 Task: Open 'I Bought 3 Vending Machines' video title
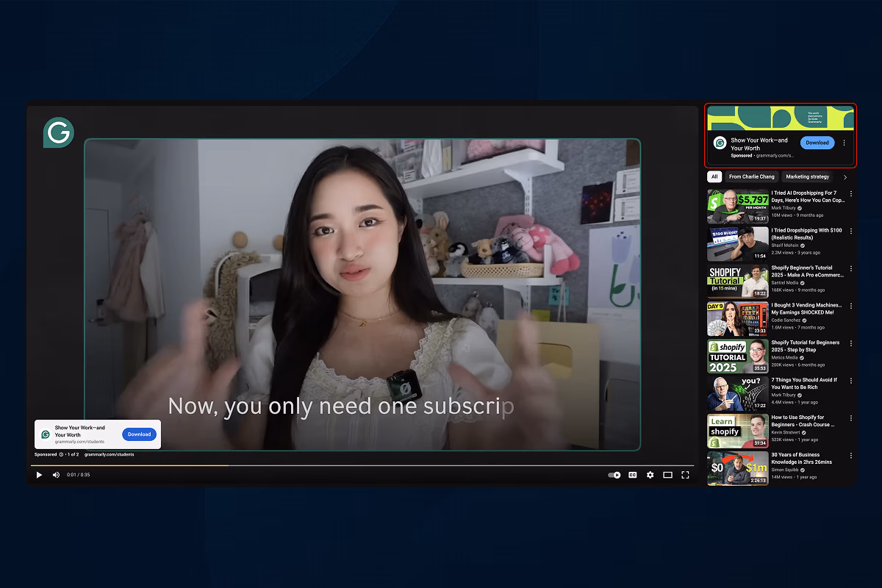(806, 309)
